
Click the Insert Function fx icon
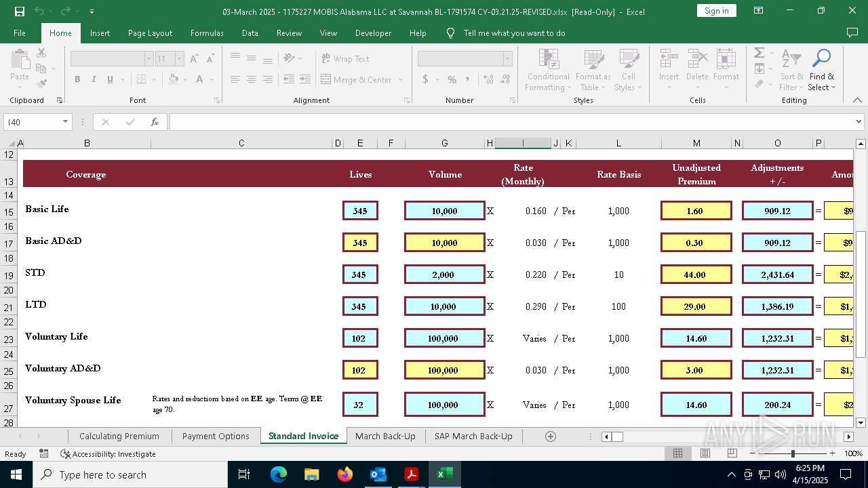pyautogui.click(x=155, y=122)
